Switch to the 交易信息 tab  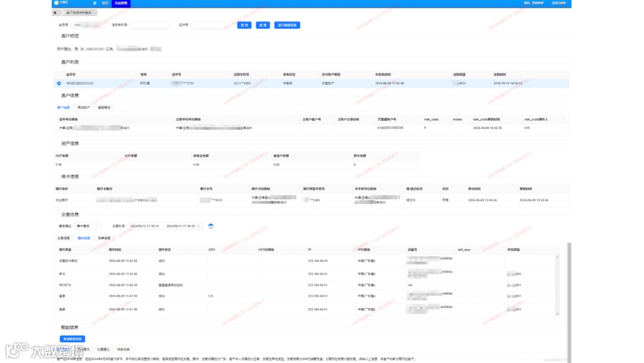[x=63, y=238]
